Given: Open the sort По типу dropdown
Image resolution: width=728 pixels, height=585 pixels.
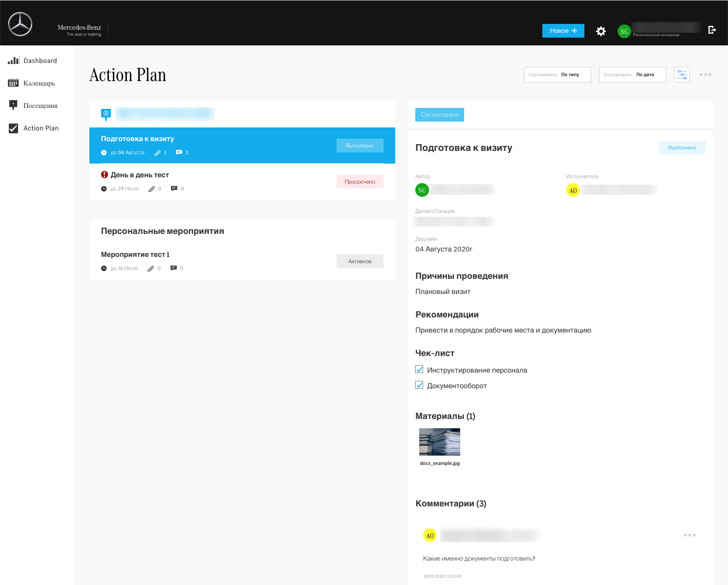Looking at the screenshot, I should click(557, 75).
